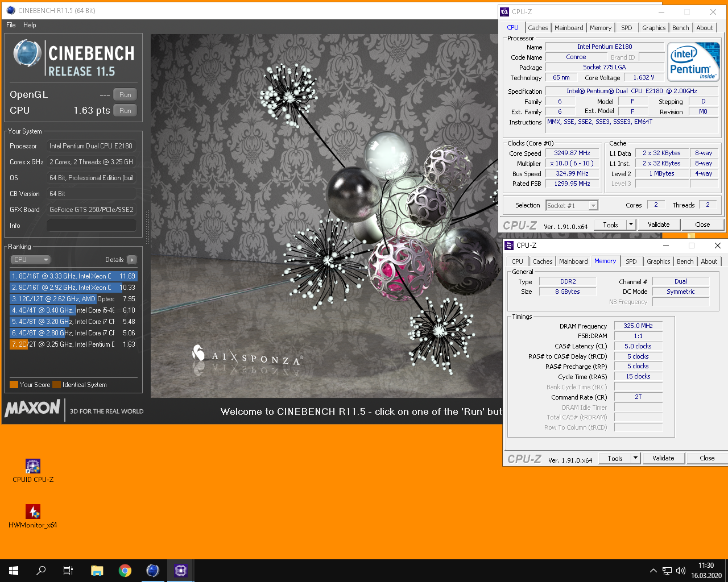Click the Cinebench title bar app icon
Viewport: 728px width, 582px height.
pyautogui.click(x=11, y=10)
